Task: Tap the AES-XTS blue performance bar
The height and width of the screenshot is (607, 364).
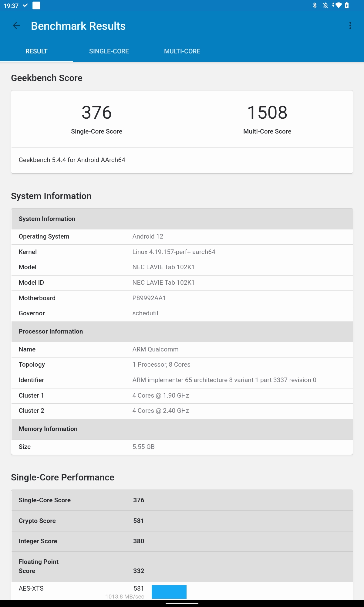Action: pos(169,592)
